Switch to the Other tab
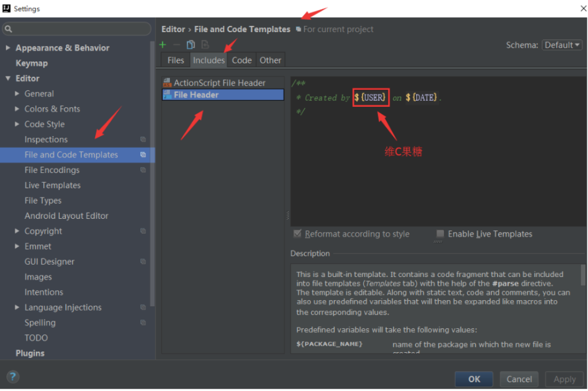The height and width of the screenshot is (391, 588). [x=270, y=60]
